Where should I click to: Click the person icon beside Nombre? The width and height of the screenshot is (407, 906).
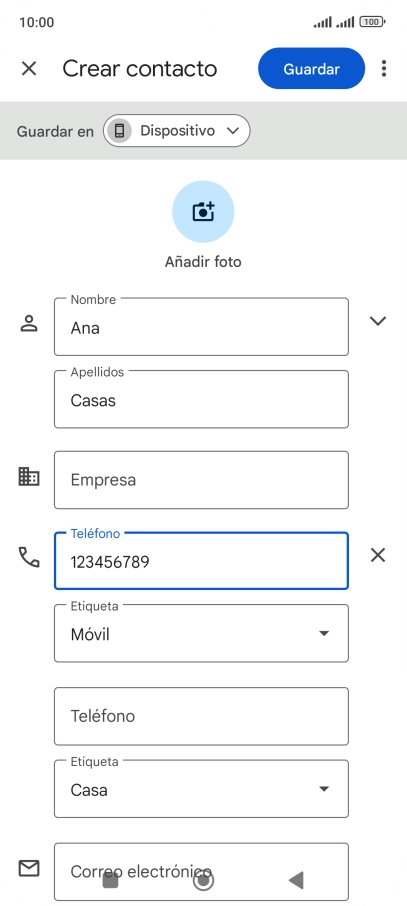pos(29,324)
